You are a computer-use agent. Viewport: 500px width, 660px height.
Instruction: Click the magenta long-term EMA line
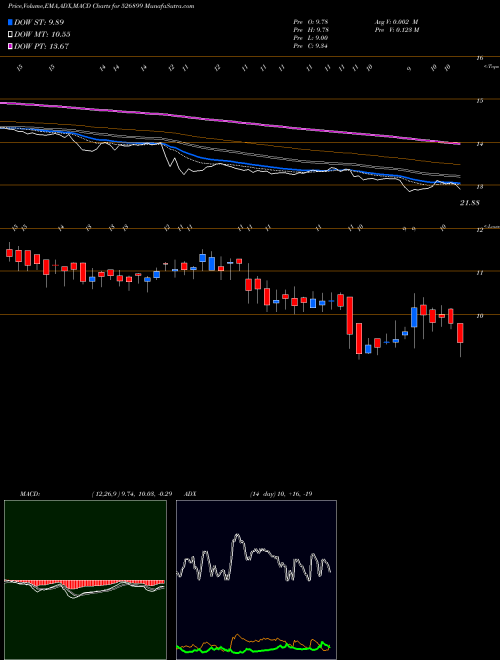point(230,121)
